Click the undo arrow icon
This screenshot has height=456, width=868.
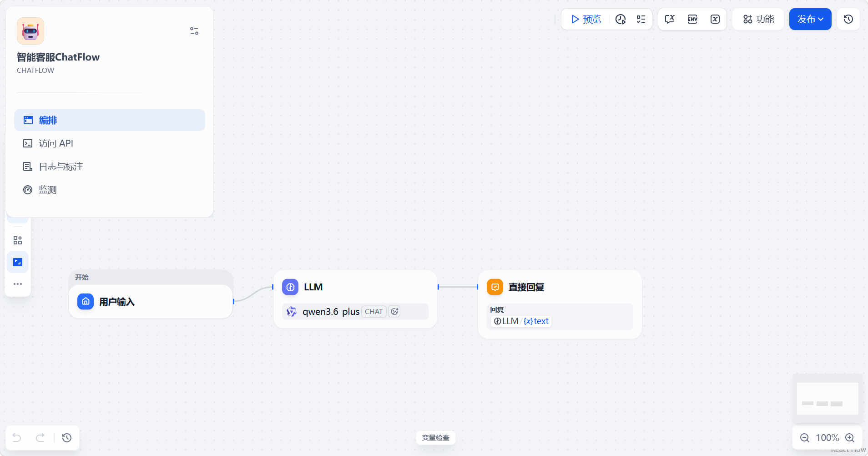coord(17,438)
